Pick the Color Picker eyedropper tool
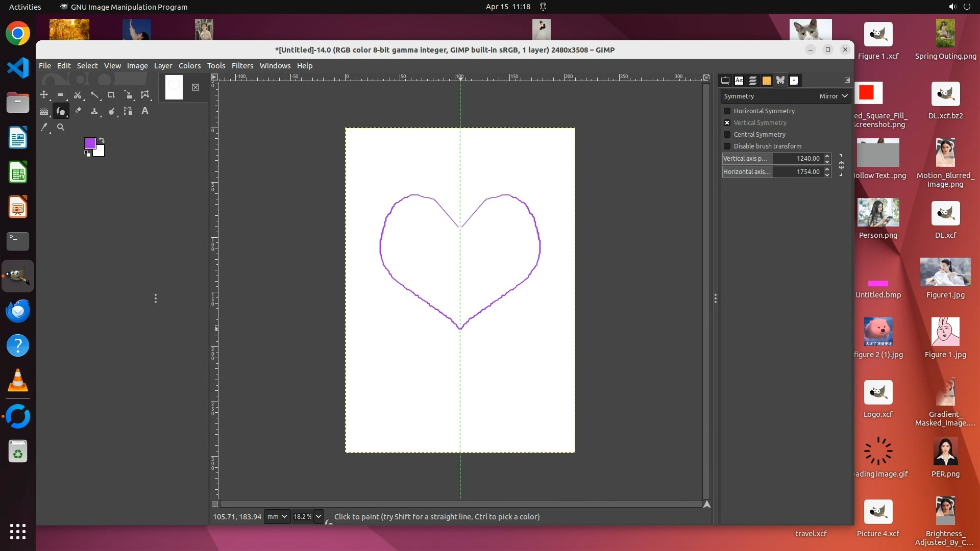980x551 pixels. [44, 128]
